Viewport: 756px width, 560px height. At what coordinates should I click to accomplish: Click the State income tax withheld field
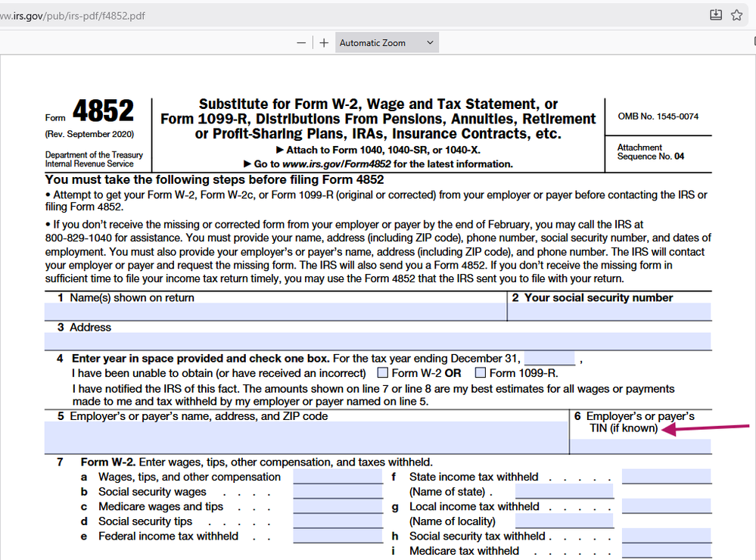666,477
